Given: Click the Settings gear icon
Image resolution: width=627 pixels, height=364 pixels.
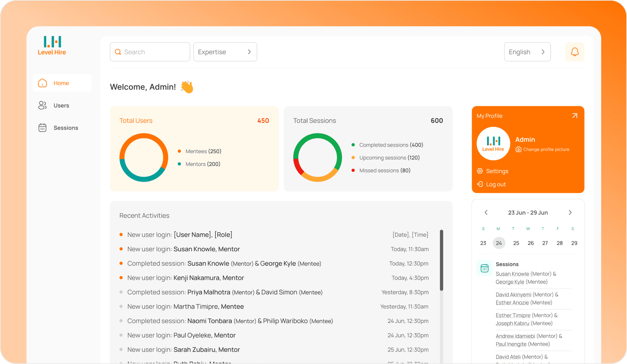Looking at the screenshot, I should pos(480,171).
